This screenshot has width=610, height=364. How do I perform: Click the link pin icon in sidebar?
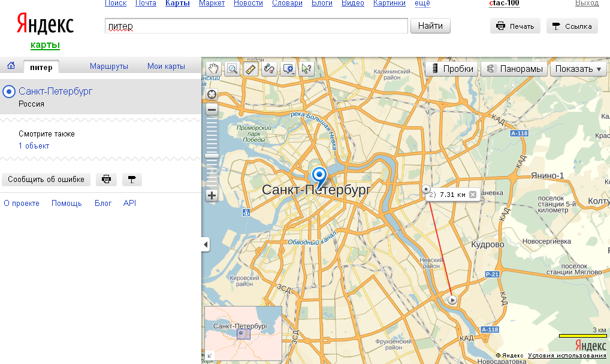[132, 179]
